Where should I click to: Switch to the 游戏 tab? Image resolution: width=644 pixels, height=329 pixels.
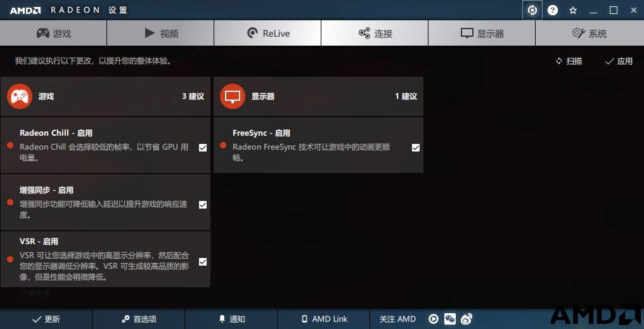53,33
